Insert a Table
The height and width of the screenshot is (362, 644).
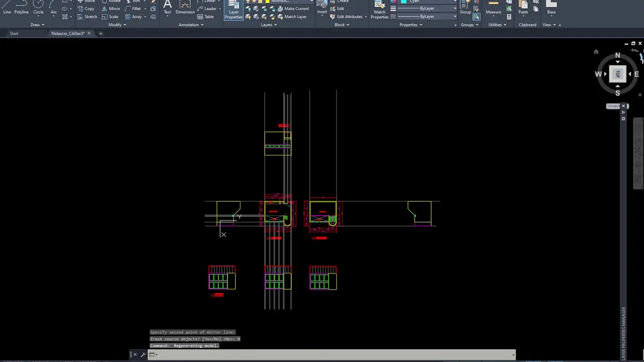tap(206, 17)
